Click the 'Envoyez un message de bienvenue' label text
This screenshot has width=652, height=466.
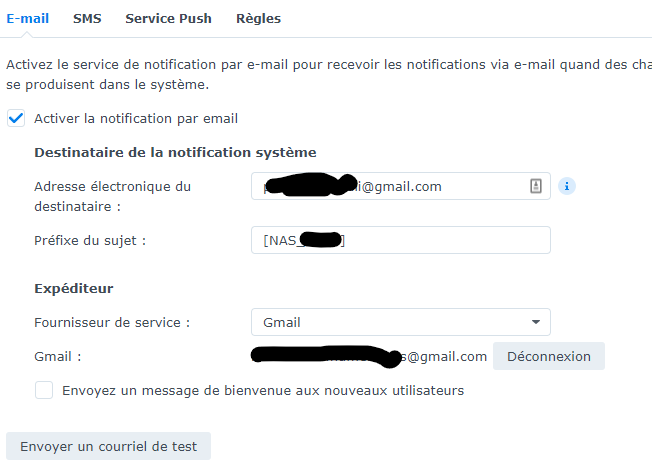pos(263,390)
